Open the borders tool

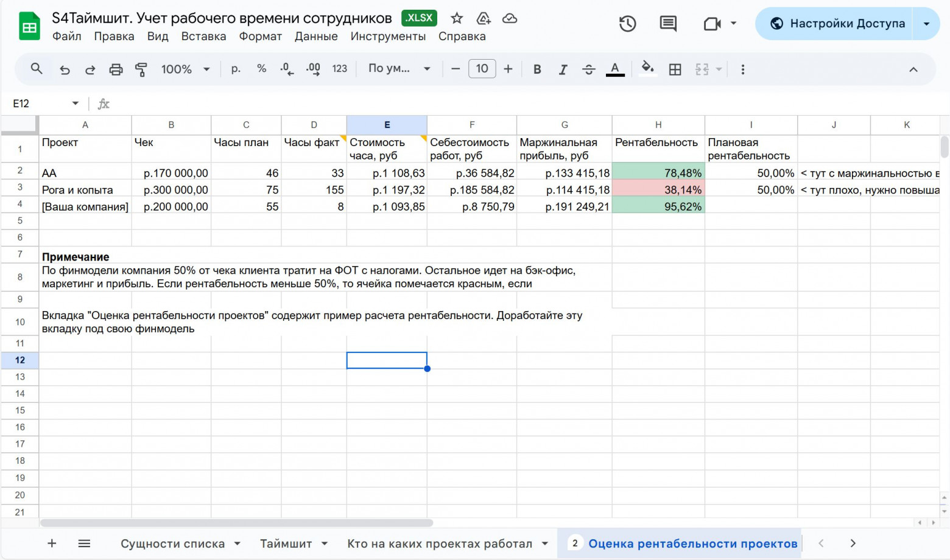(x=675, y=69)
